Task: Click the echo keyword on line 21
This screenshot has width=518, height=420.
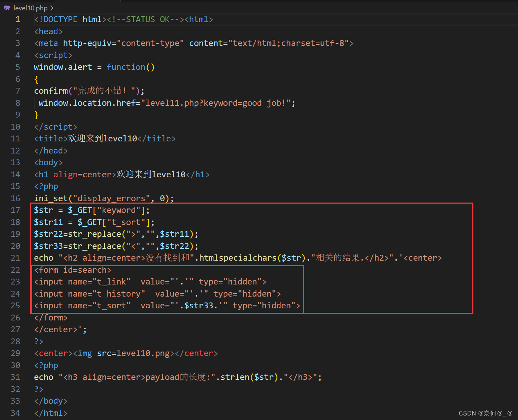Action: 44,258
